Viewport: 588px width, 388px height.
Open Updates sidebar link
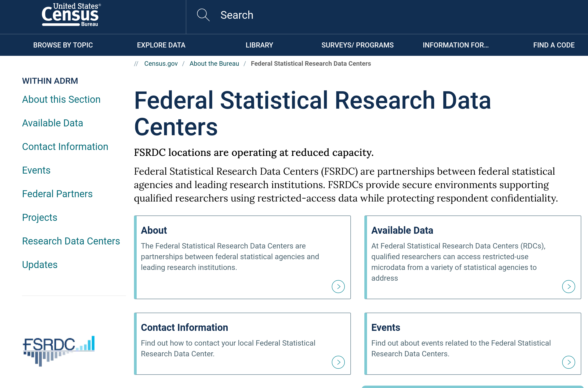click(x=40, y=265)
